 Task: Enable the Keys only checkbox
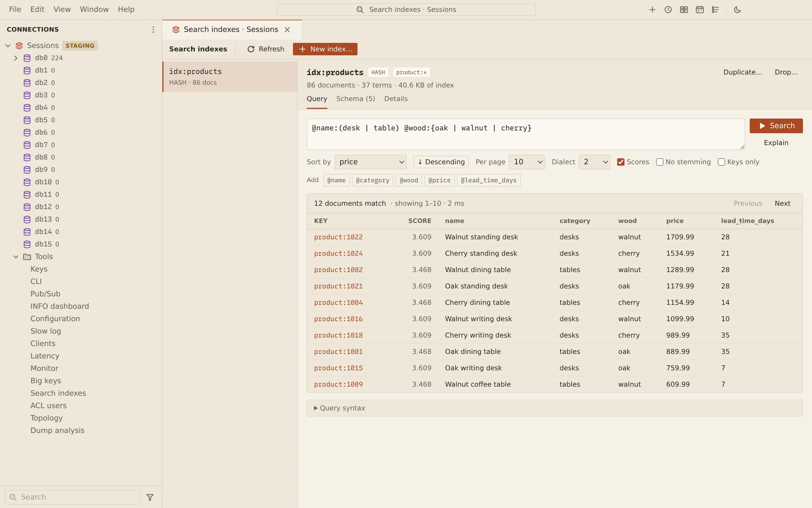(721, 162)
